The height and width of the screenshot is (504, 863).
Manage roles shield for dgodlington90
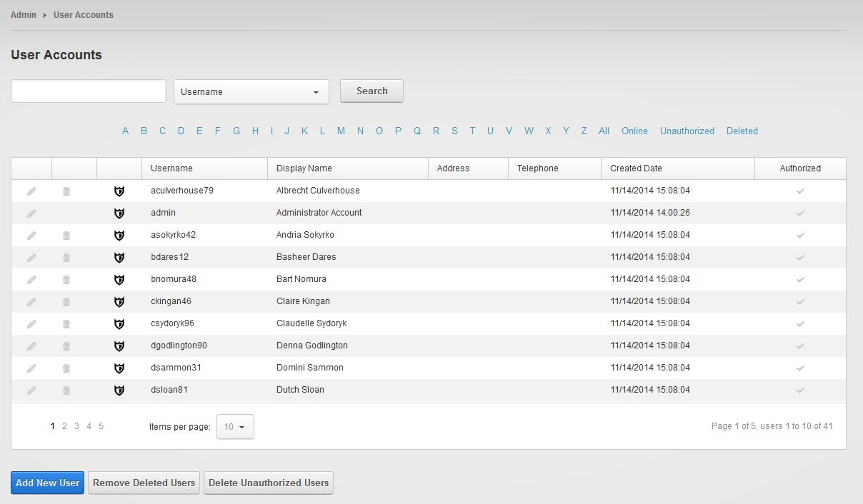(119, 346)
